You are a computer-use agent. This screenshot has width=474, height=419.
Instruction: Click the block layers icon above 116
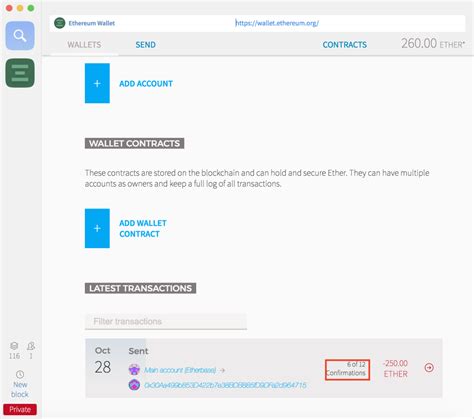[x=14, y=346]
